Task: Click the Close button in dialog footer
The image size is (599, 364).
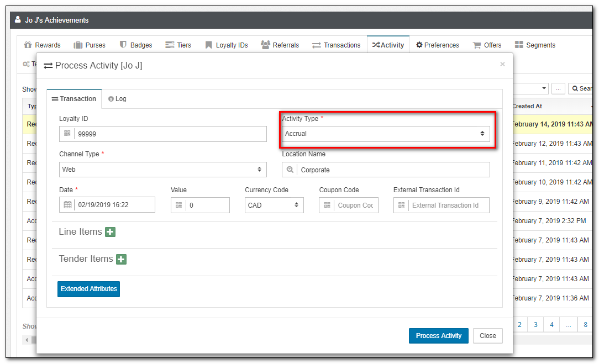Action: click(x=487, y=336)
